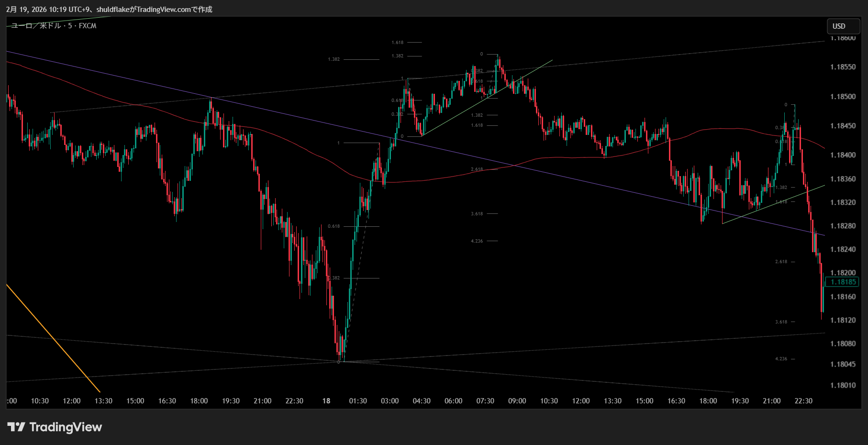Click the 07:30 time axis label
This screenshot has width=868, height=445.
[x=485, y=401]
